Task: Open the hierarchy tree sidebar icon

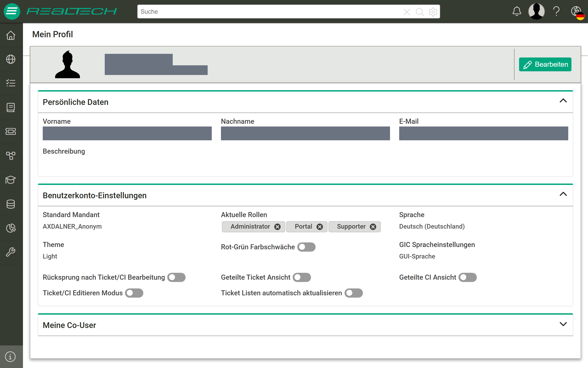Action: click(x=11, y=155)
